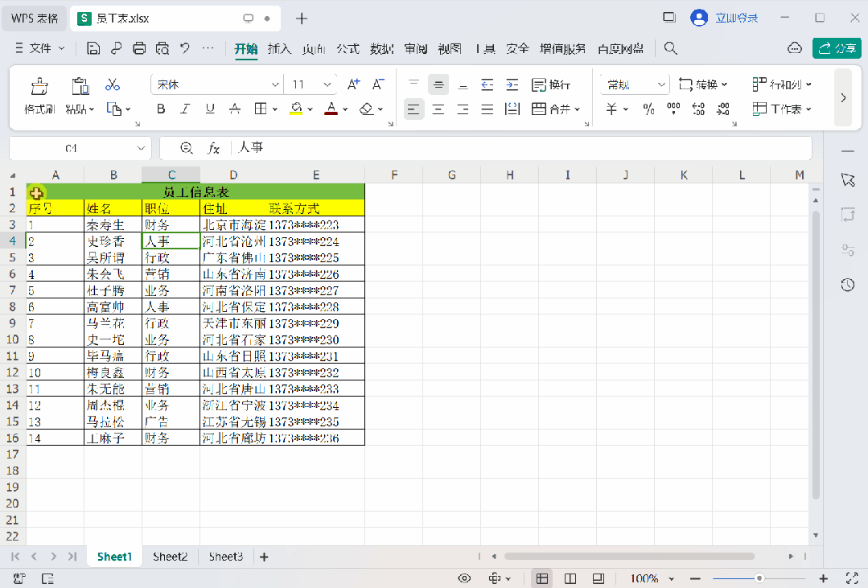Click the Cut scissors icon
Image resolution: width=868 pixels, height=588 pixels.
click(113, 84)
